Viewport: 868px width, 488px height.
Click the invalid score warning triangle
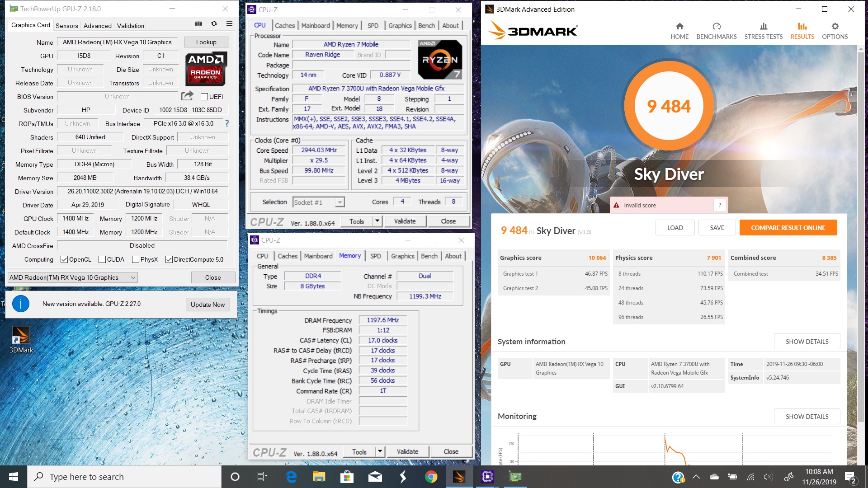(x=616, y=205)
